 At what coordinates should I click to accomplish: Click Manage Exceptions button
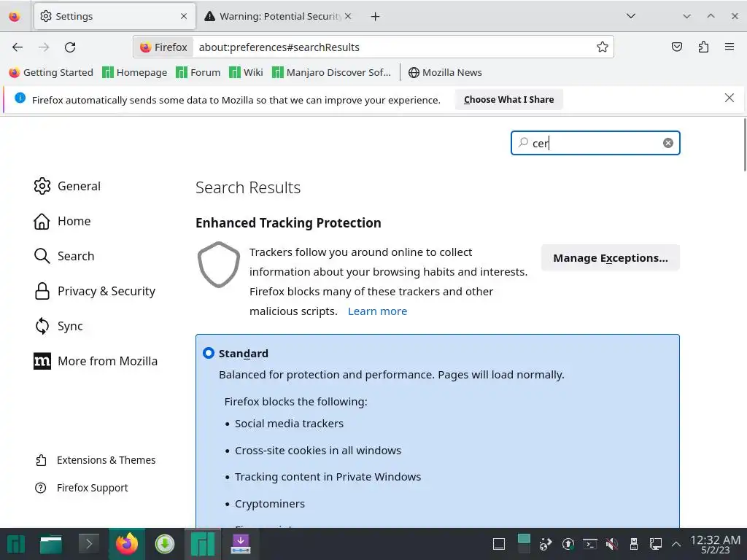[611, 257]
